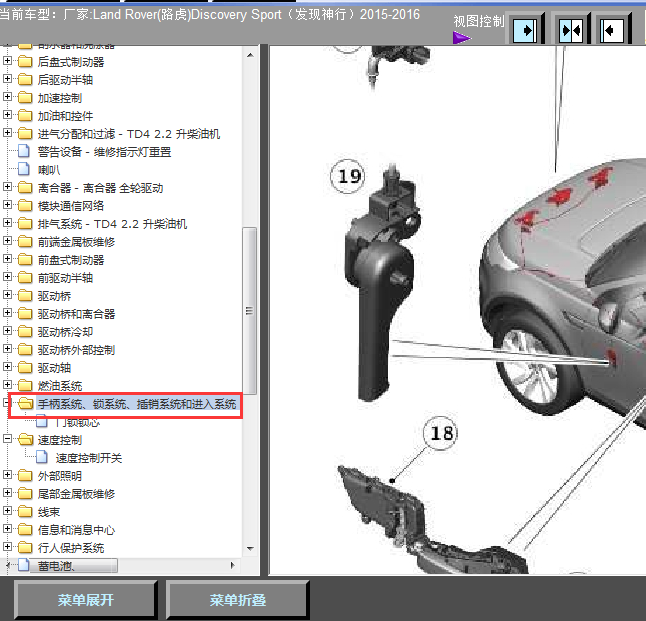Click document icon beside 喇叭

tap(24, 169)
